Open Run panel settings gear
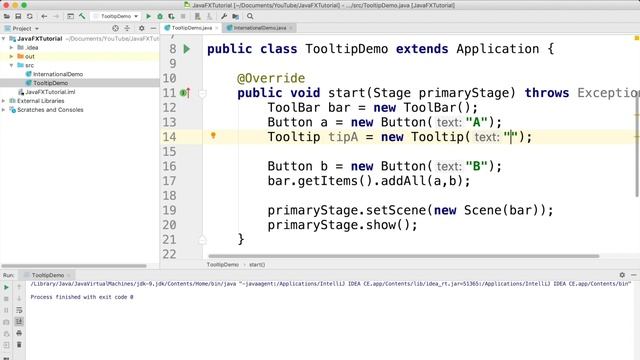 click(x=622, y=275)
